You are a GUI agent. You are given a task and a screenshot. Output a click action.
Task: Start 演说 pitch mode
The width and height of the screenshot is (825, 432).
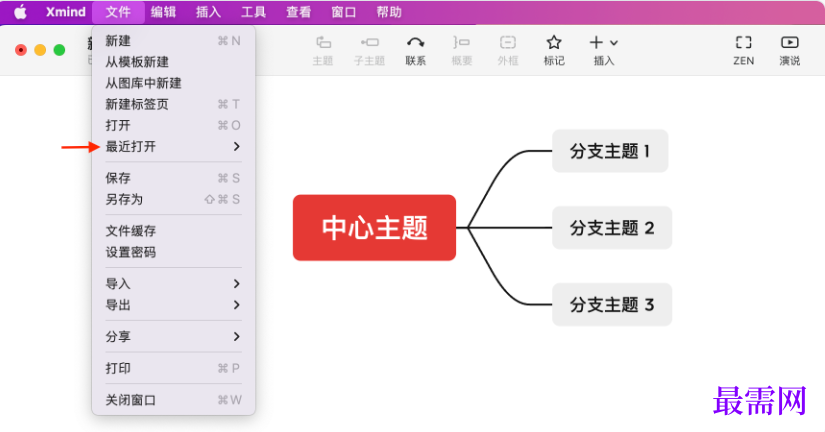click(x=789, y=51)
